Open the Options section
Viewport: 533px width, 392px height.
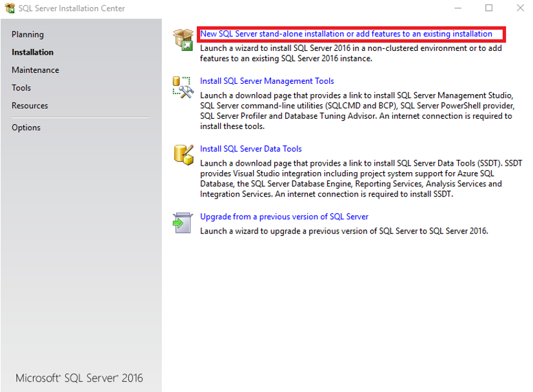coord(26,128)
